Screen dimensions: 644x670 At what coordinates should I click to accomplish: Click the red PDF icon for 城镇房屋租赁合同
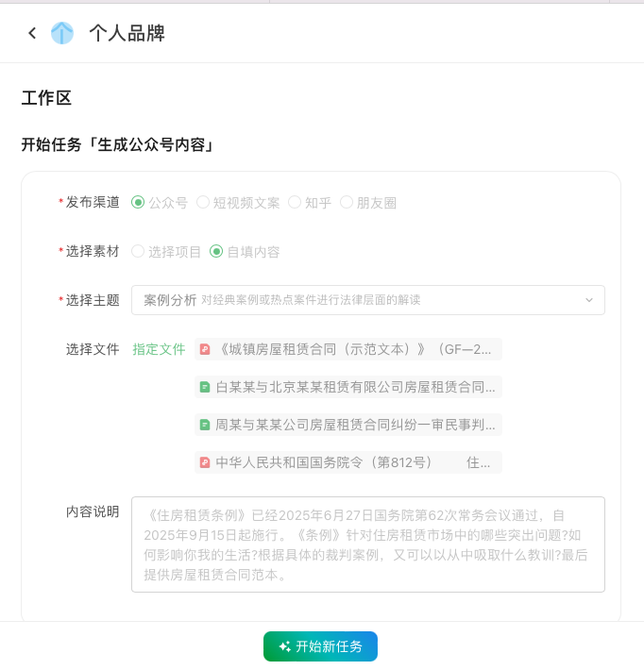pyautogui.click(x=204, y=349)
